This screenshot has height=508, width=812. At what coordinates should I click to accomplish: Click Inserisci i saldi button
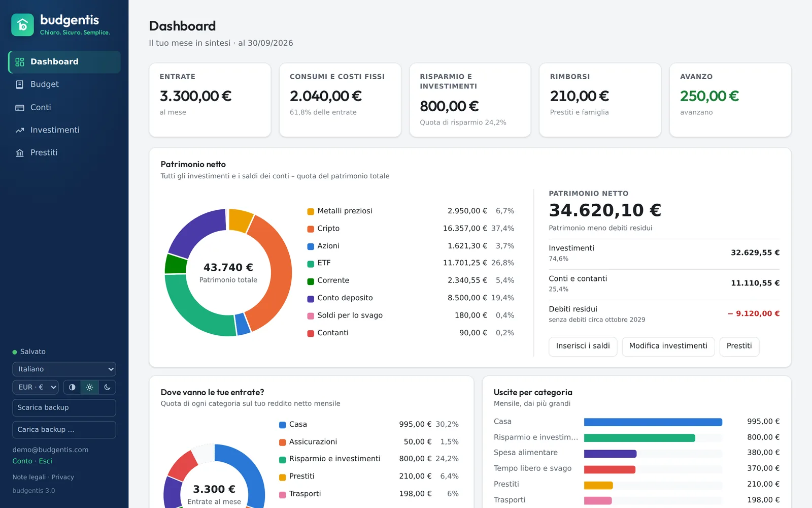[583, 346]
